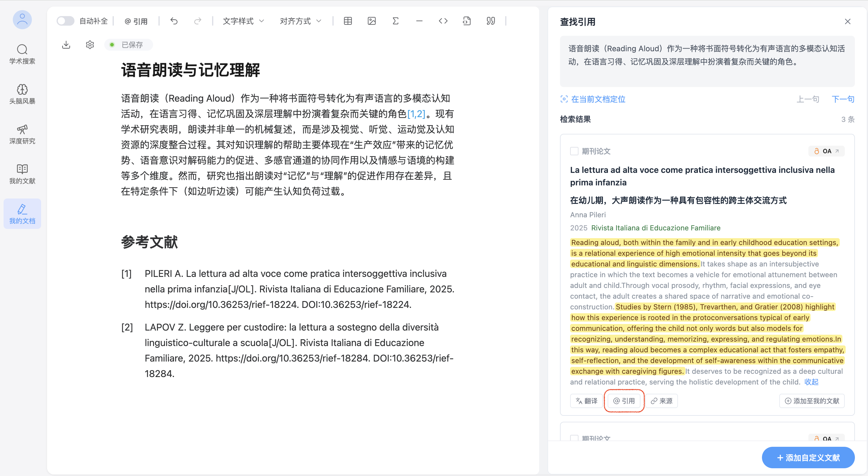Click the 参考文献 heading
The width and height of the screenshot is (868, 476).
click(149, 242)
